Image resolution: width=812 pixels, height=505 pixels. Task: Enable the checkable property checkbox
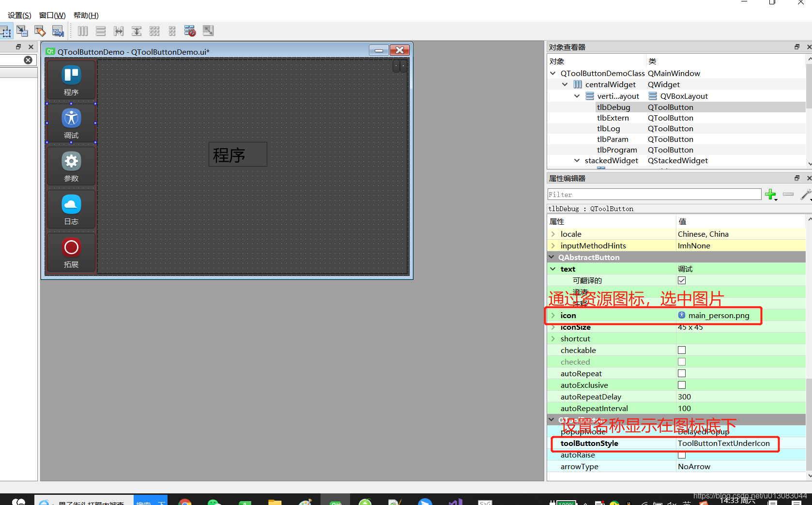point(682,350)
